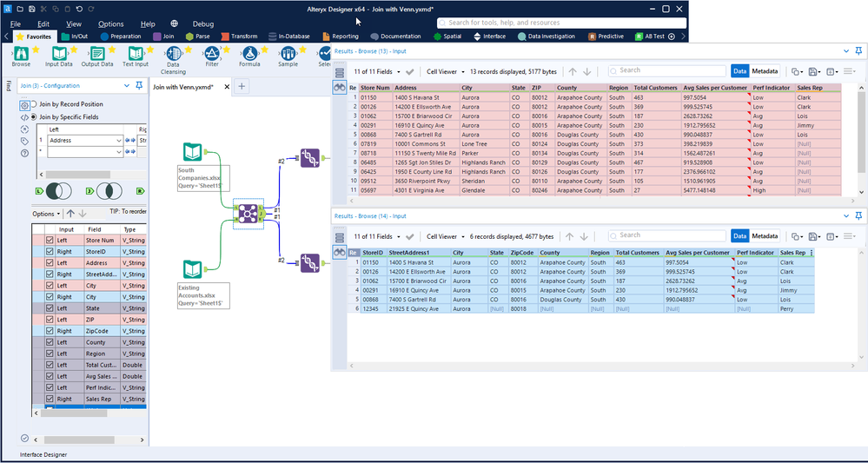
Task: Click the search tools and help field
Action: click(x=561, y=23)
